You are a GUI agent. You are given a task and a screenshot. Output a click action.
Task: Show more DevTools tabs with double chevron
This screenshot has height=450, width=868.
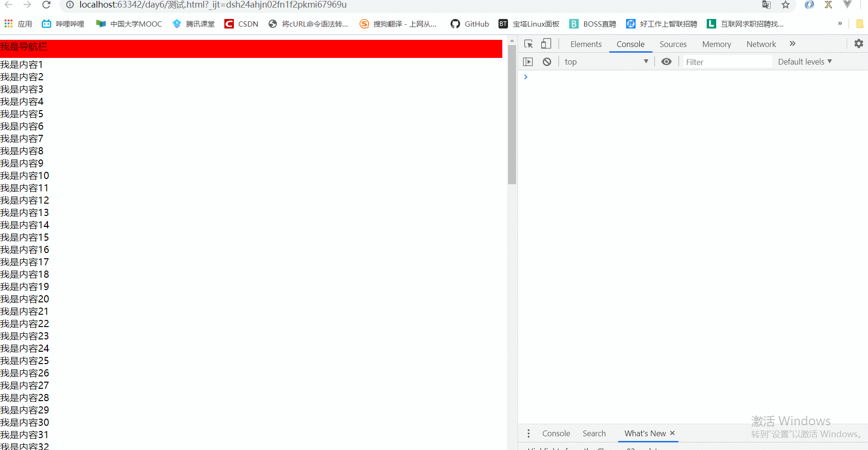click(792, 44)
